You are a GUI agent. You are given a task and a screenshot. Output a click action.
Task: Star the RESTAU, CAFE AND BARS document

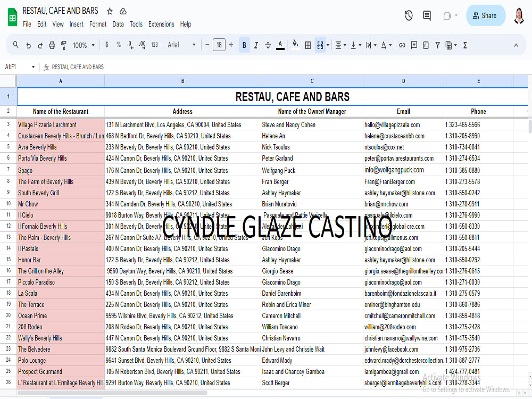[110, 11]
